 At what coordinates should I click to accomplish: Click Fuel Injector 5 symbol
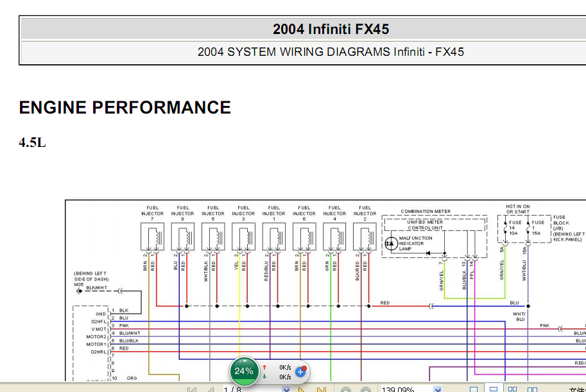click(x=213, y=237)
